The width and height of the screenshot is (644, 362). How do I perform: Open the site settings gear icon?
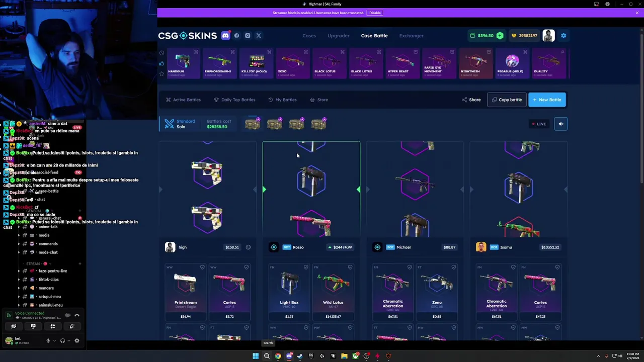(x=563, y=36)
